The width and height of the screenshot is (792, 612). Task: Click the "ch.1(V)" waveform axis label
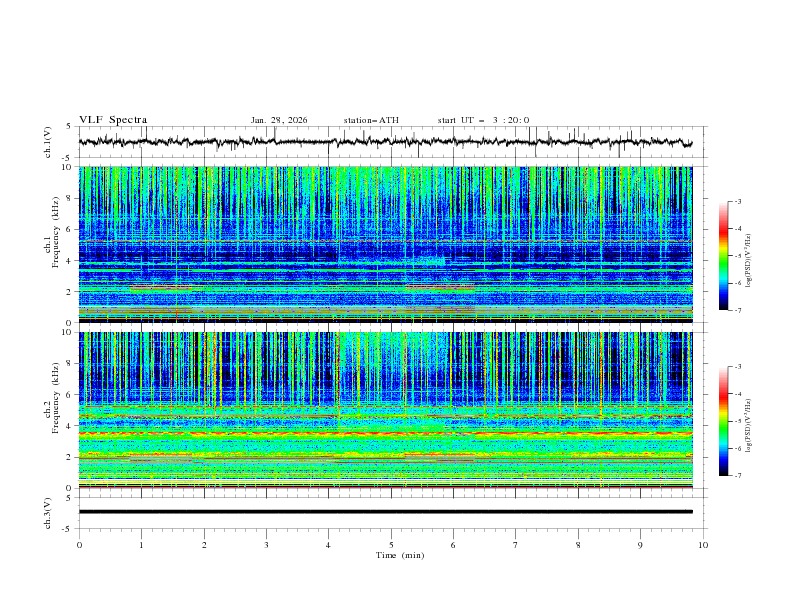[x=47, y=142]
